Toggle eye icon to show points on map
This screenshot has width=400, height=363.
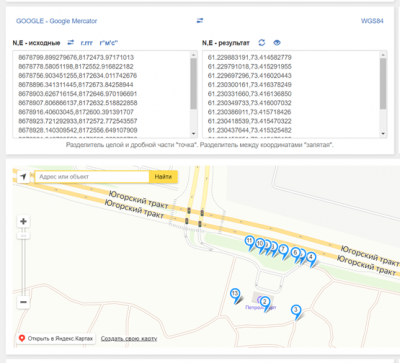(277, 43)
